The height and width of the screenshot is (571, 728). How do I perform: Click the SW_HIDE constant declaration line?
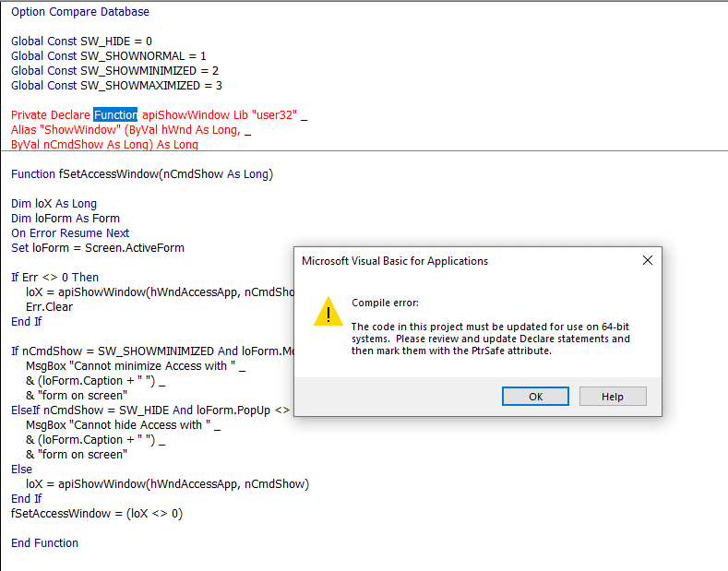coord(82,42)
